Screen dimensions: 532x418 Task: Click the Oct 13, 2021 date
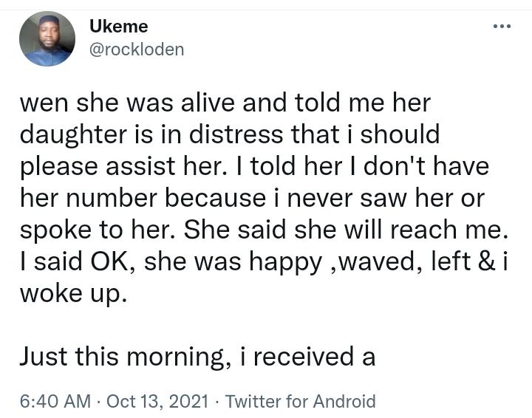point(157,401)
